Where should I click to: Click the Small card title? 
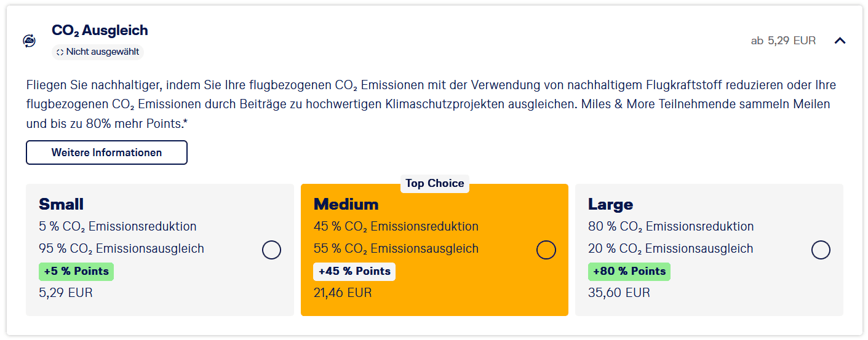[61, 204]
